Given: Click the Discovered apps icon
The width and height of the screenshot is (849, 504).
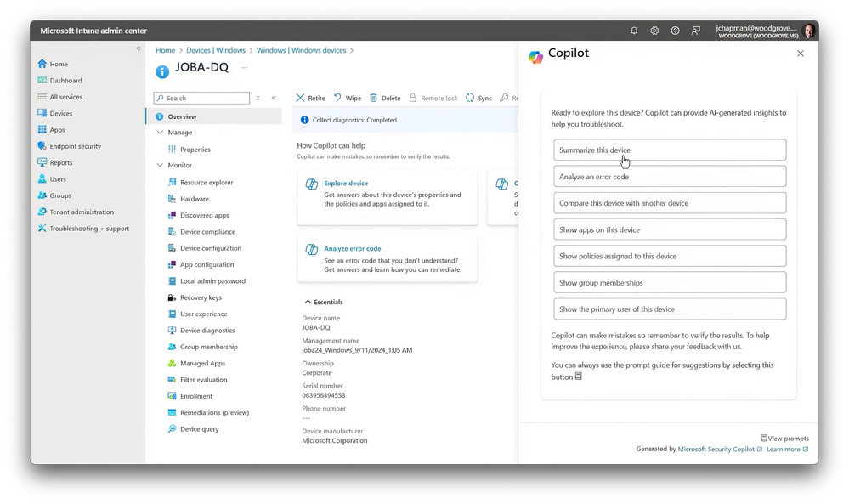Looking at the screenshot, I should 173,215.
